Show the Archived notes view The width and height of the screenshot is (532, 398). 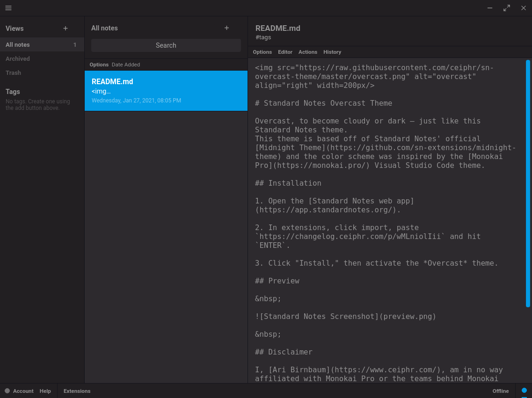(18, 59)
